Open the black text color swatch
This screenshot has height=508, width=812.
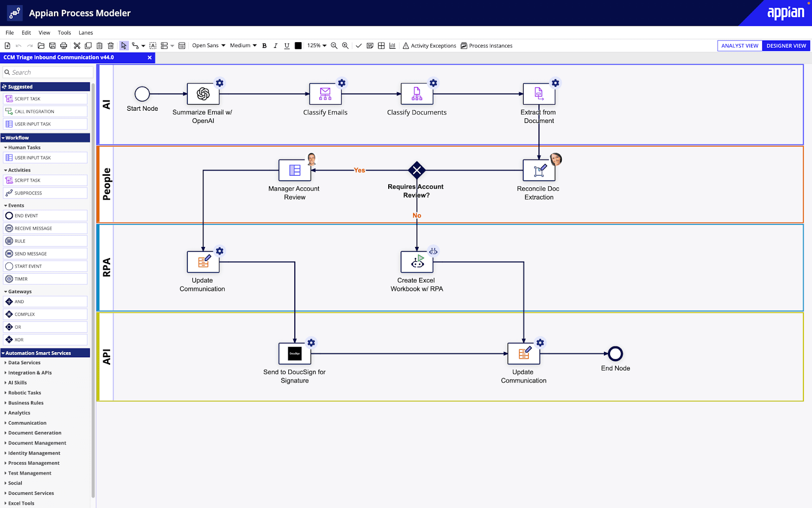(298, 46)
